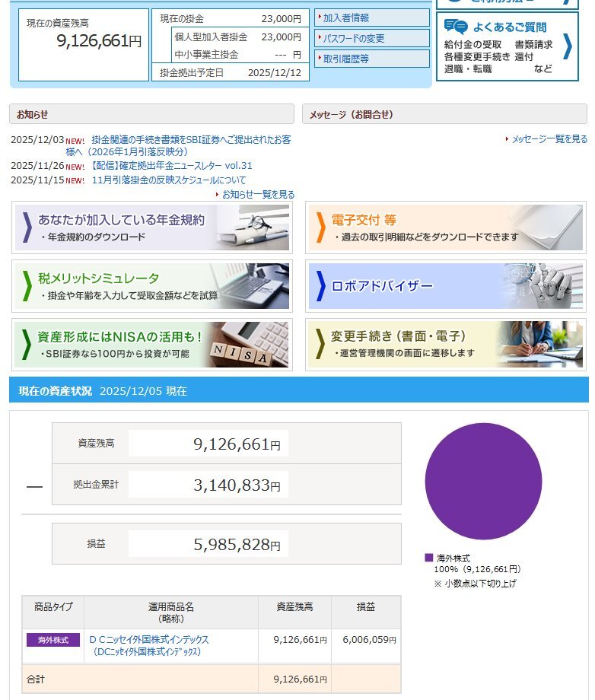Select the 合計 row total 9,126,661円
The height and width of the screenshot is (700, 595).
300,679
